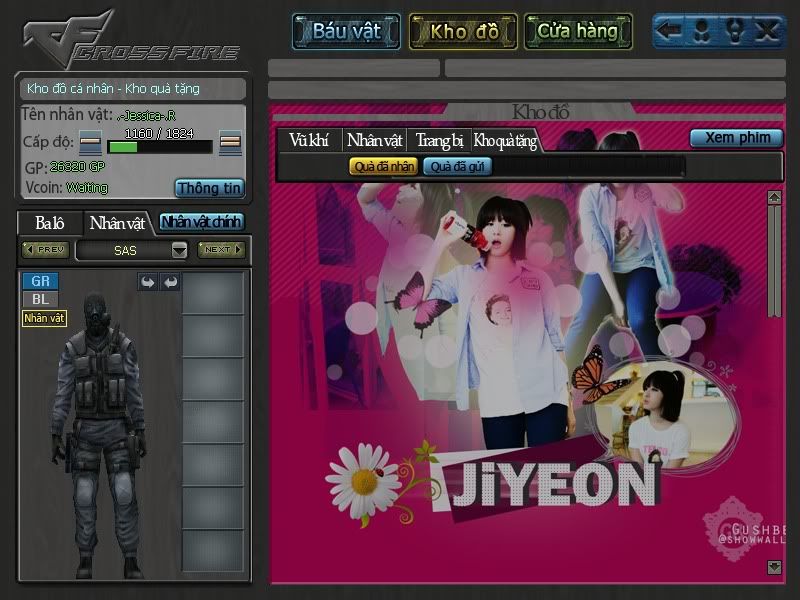Go to previous character with PREV
Viewport: 800px width, 600px height.
coord(45,250)
